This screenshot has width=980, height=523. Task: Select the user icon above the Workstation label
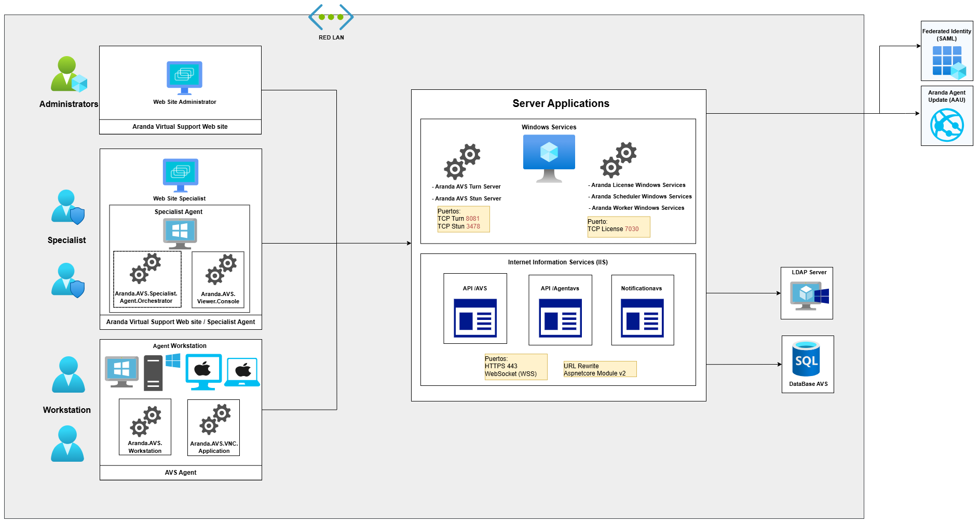pyautogui.click(x=69, y=374)
